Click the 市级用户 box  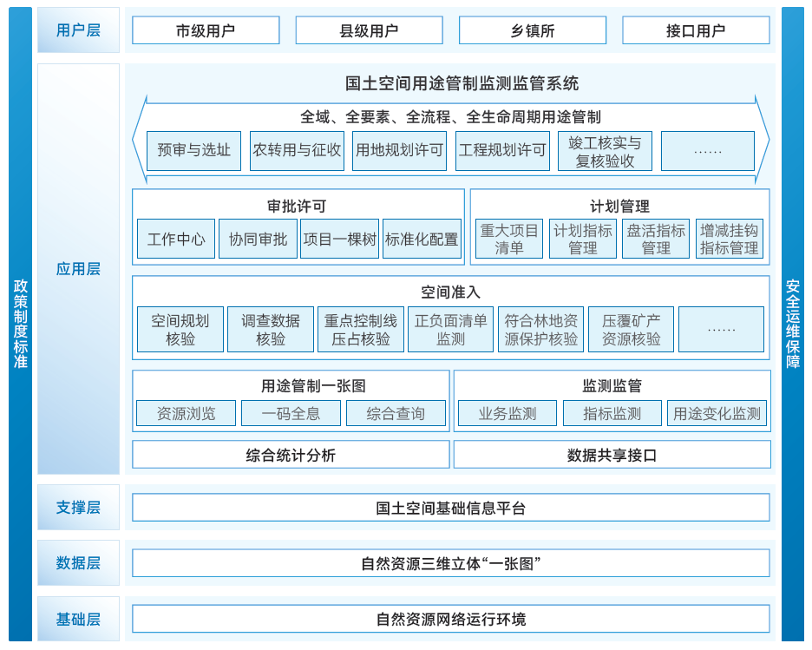point(206,30)
